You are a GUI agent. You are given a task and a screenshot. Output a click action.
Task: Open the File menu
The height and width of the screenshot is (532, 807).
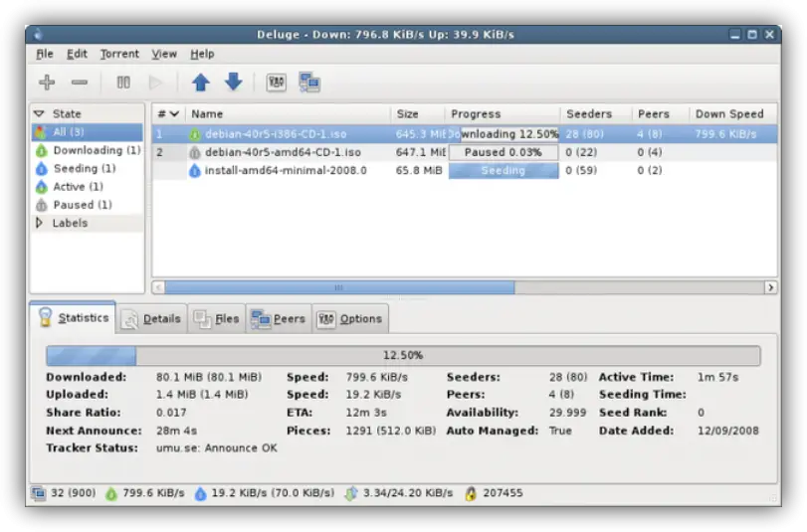coord(45,54)
